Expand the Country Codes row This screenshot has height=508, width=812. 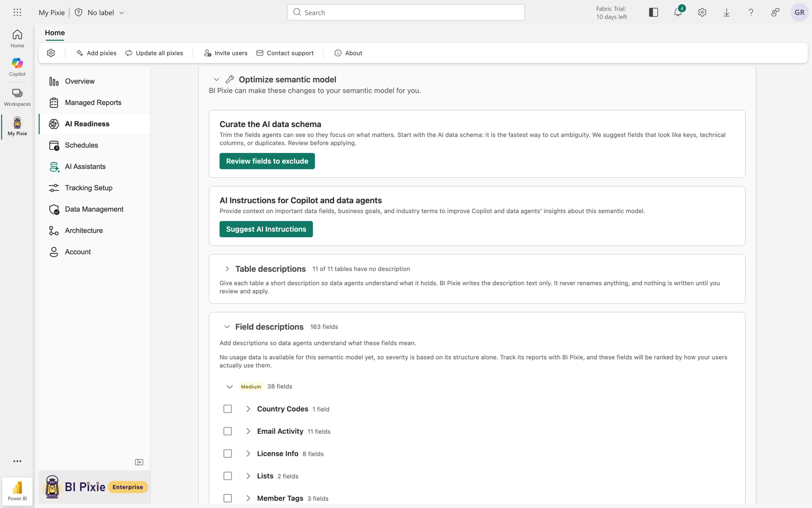click(248, 409)
